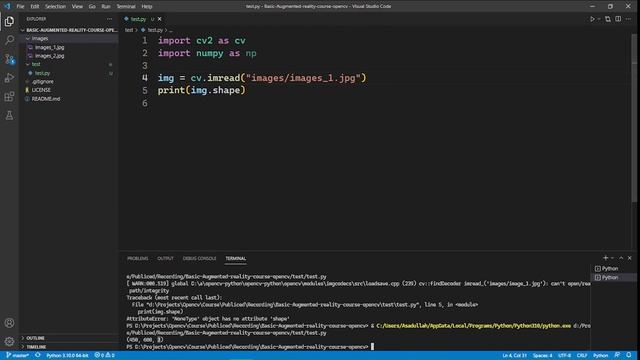
Task: Change the UTF-8 file encoding
Action: (564, 356)
